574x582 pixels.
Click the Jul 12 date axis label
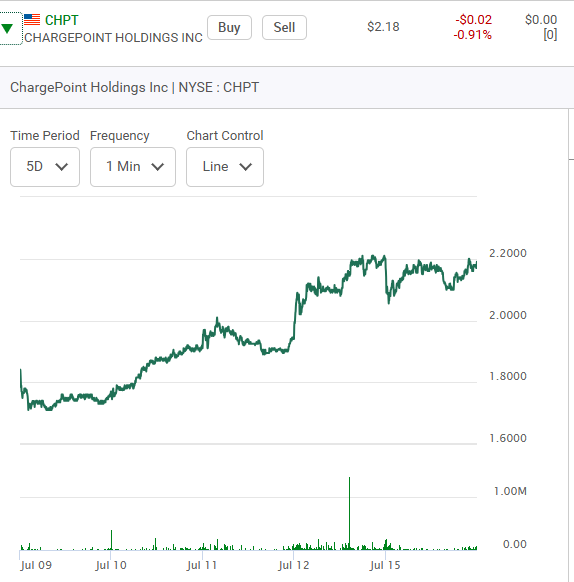pyautogui.click(x=294, y=565)
